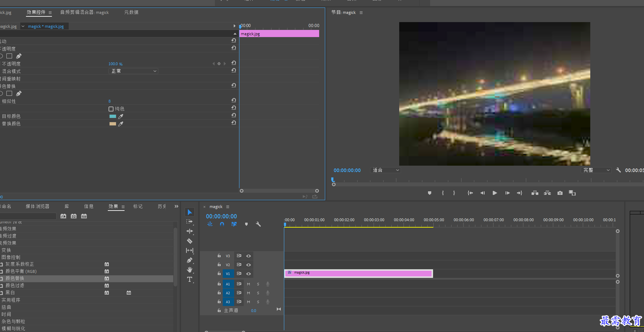
Task: Create rectangle mask under Opacity
Action: click(x=9, y=56)
